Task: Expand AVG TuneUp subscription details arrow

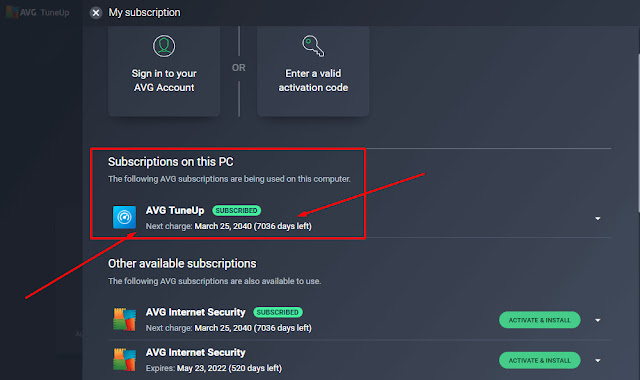Action: 598,218
